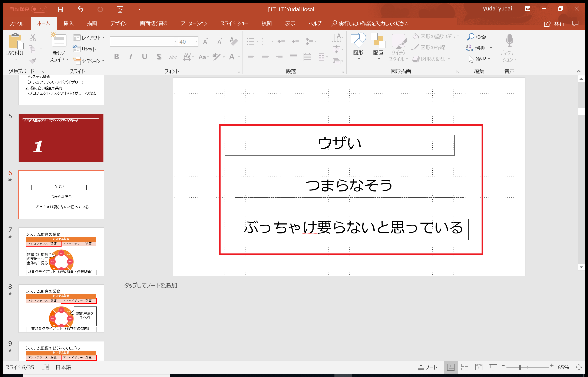Toggle justify text alignment

tap(293, 57)
